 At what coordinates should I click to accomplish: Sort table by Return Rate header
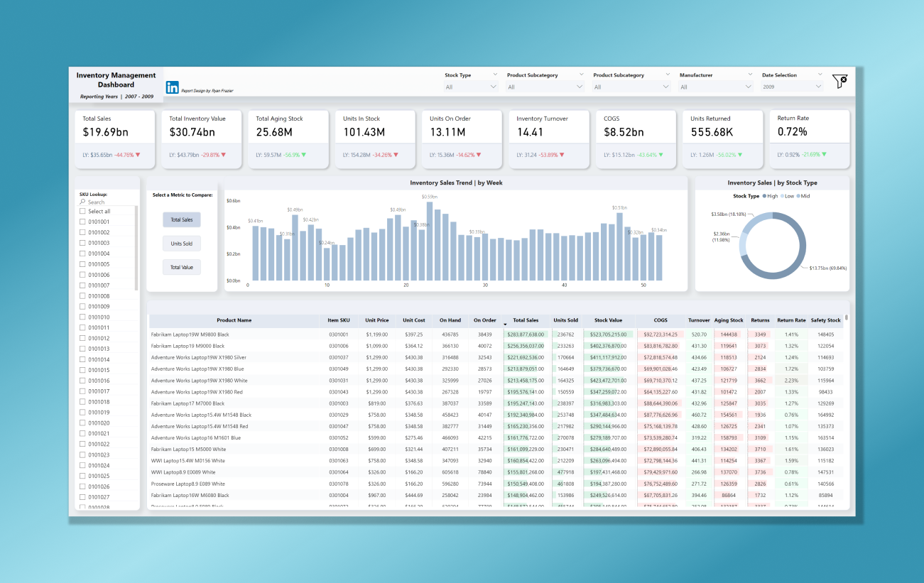[791, 320]
